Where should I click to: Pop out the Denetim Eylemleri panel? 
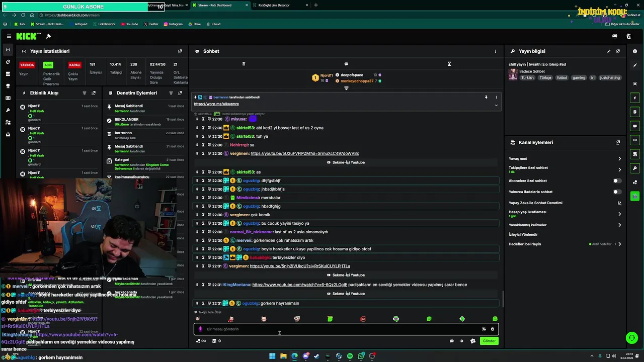tap(180, 93)
